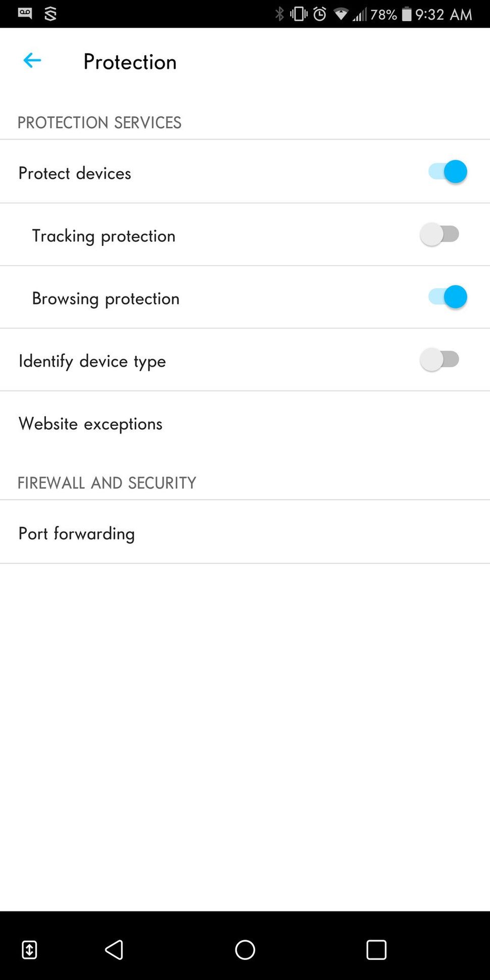Viewport: 490px width, 980px height.
Task: Tap the Recent apps square button
Action: 376,949
